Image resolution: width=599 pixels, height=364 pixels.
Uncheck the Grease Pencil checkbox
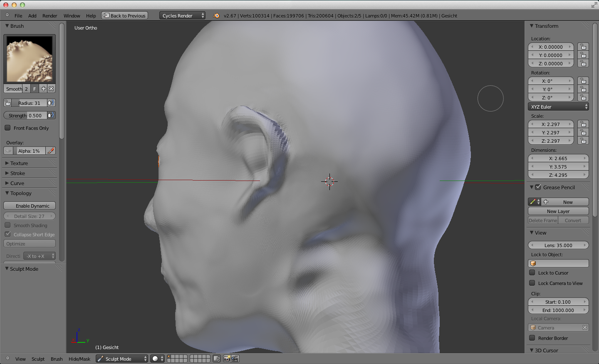coord(538,188)
